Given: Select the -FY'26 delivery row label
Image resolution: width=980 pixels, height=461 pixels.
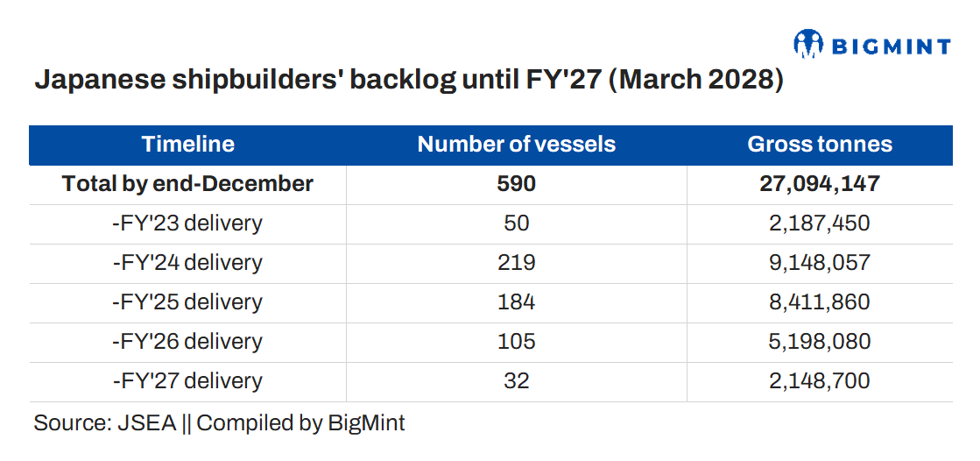Looking at the screenshot, I should click(x=187, y=342).
